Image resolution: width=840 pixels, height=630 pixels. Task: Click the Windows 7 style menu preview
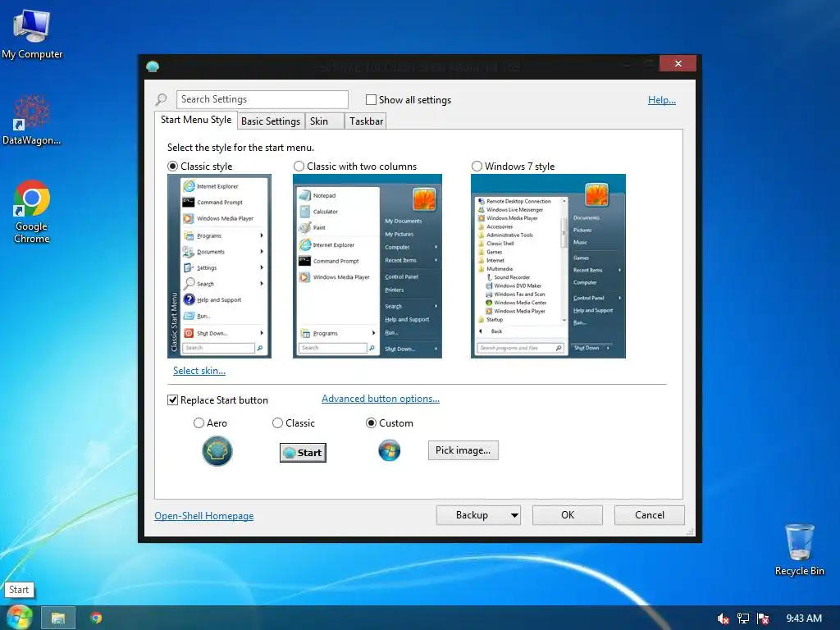click(548, 267)
